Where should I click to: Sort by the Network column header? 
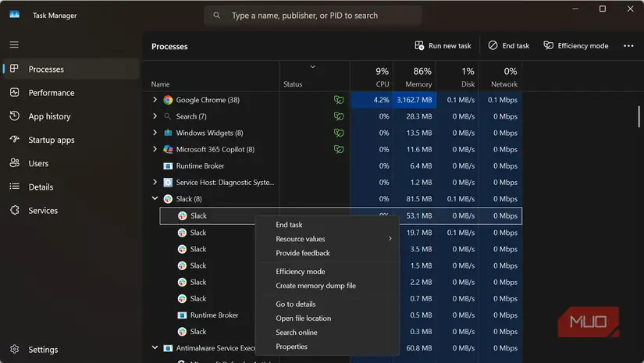coord(500,77)
